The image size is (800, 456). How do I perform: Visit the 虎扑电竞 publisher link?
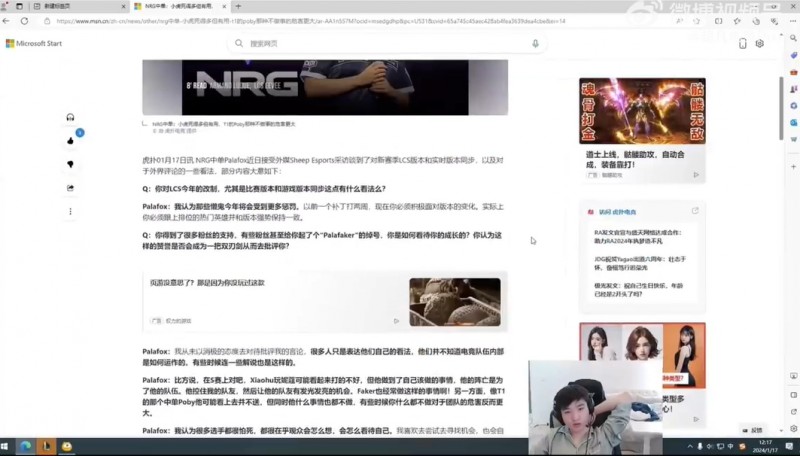pyautogui.click(x=617, y=212)
